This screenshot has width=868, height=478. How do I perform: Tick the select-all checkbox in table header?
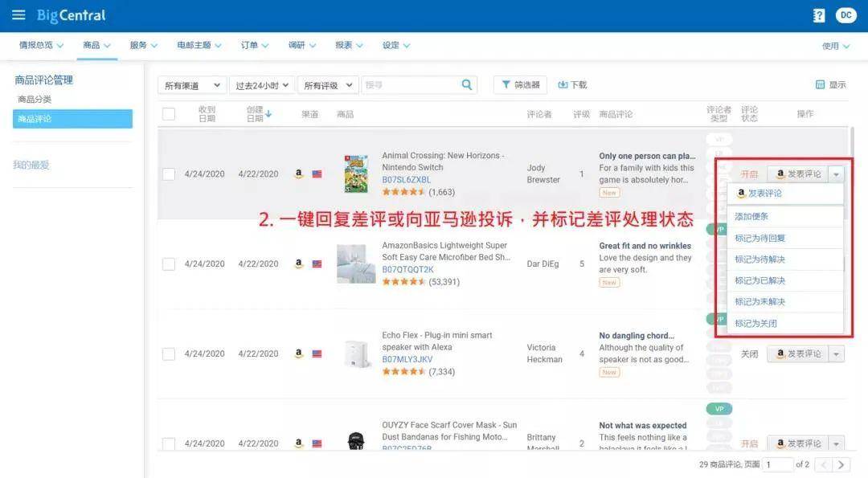(169, 114)
